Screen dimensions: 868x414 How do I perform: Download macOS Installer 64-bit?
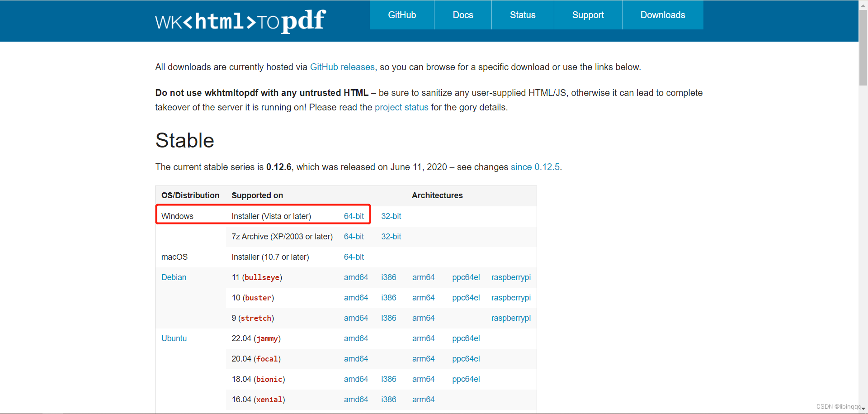(x=354, y=257)
